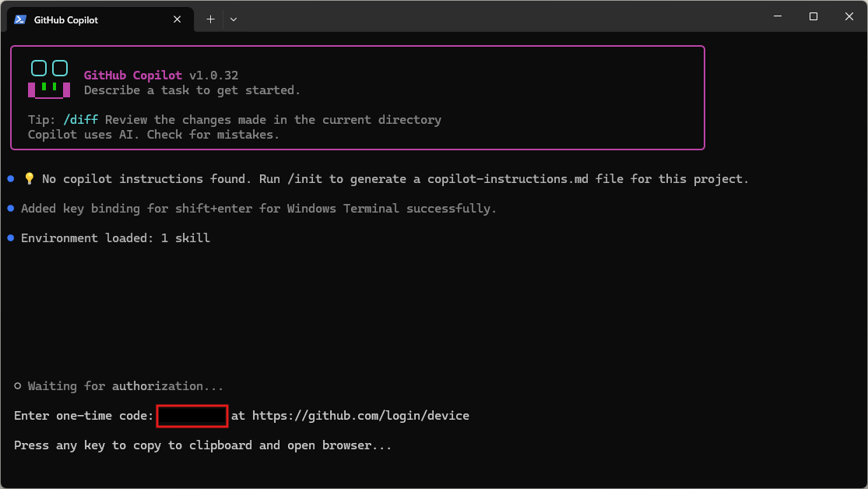The image size is (868, 489).
Task: Maximize the terminal window
Action: pos(814,16)
